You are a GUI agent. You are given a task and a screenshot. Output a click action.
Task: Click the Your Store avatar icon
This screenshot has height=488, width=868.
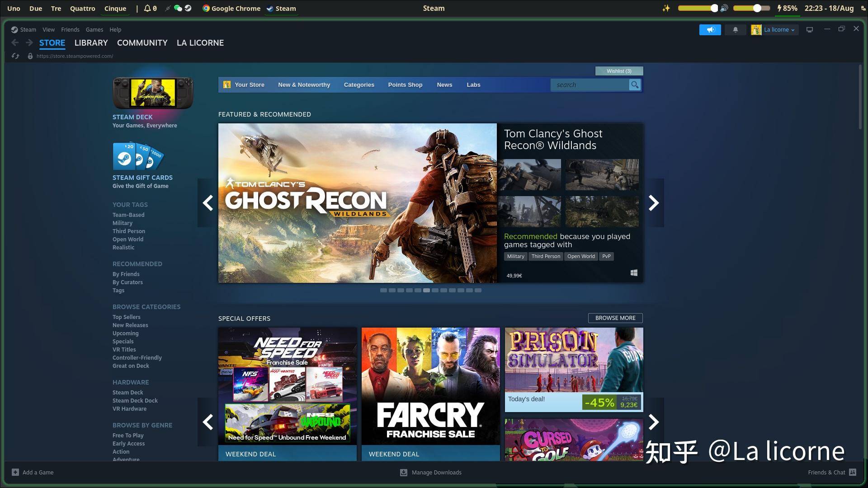(x=227, y=84)
